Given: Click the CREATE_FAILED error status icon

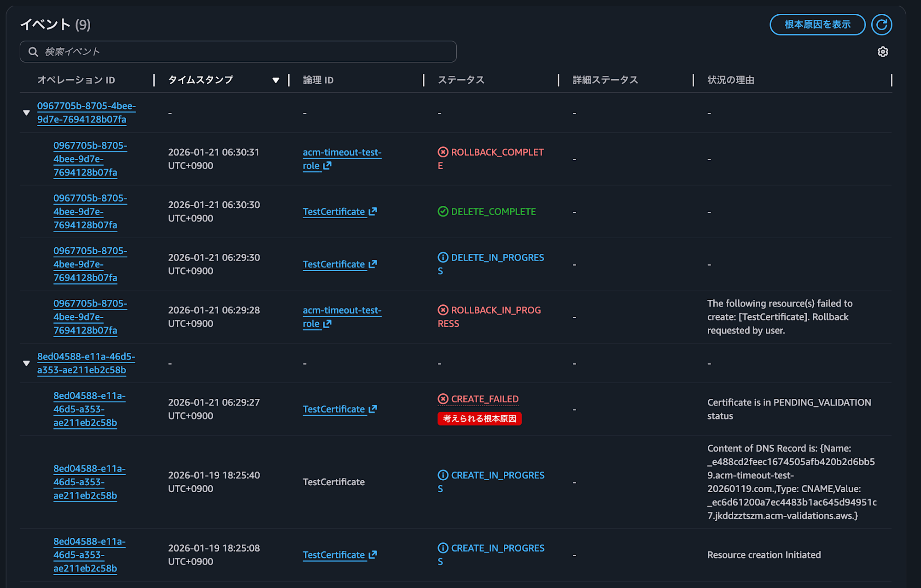Looking at the screenshot, I should [443, 399].
